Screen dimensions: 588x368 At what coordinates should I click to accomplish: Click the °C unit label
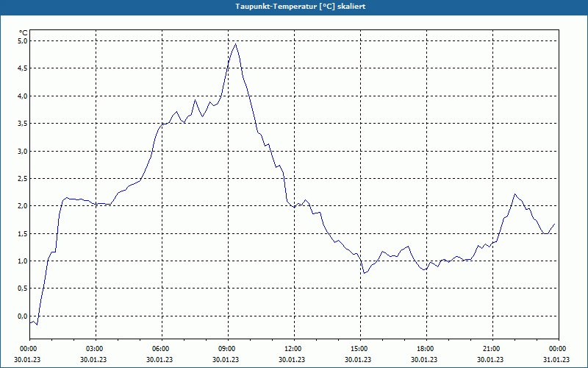[x=24, y=33]
